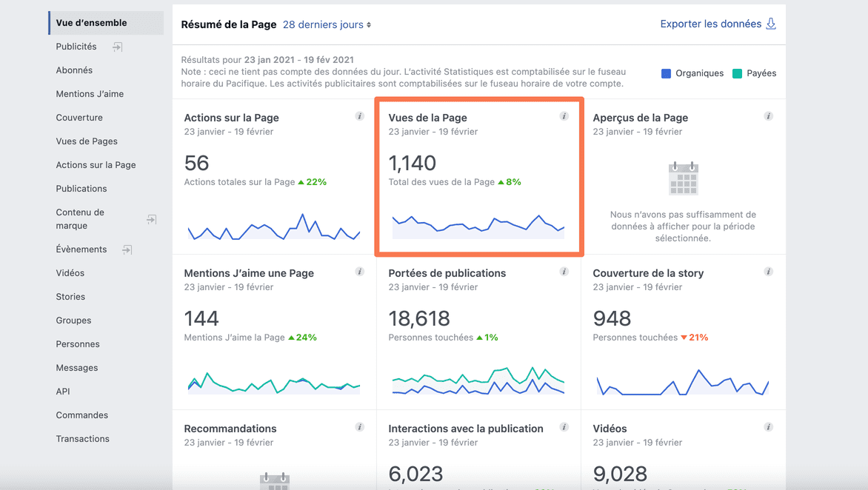Open the Vues de la Page card title
This screenshot has width=868, height=490.
coord(427,118)
